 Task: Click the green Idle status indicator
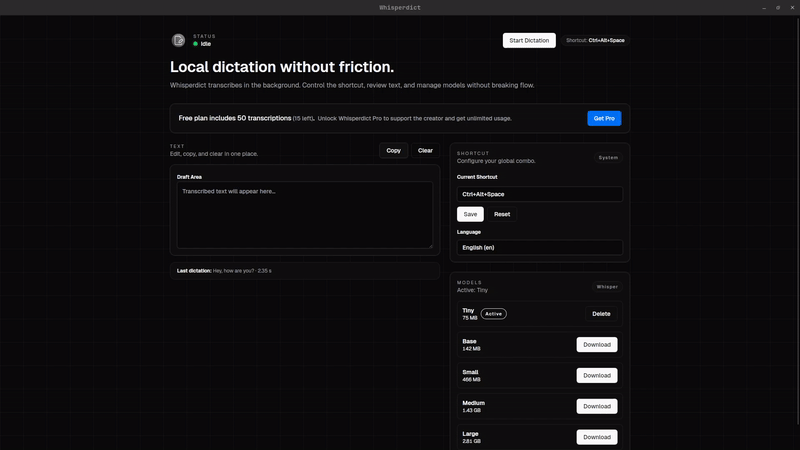(x=195, y=44)
